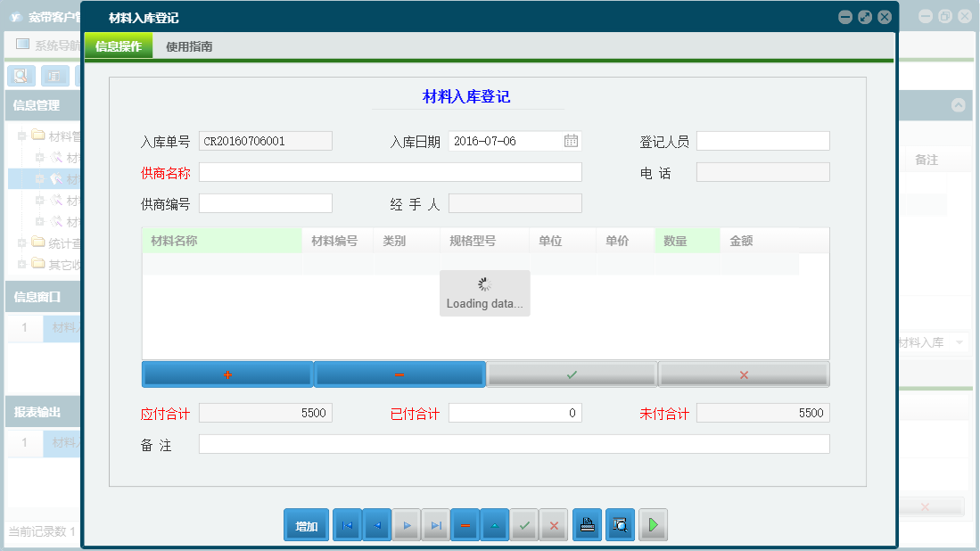
Task: Click inside the 备注 remarks input field
Action: coord(513,444)
